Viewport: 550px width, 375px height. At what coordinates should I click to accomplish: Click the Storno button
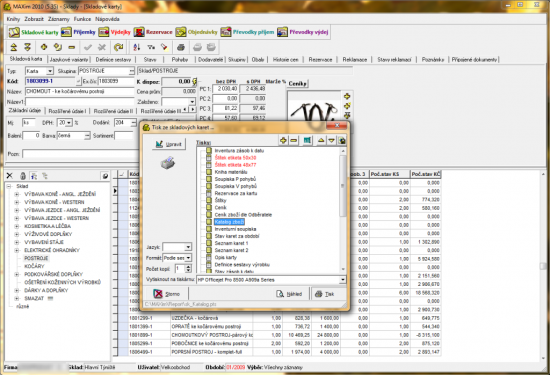tap(167, 294)
